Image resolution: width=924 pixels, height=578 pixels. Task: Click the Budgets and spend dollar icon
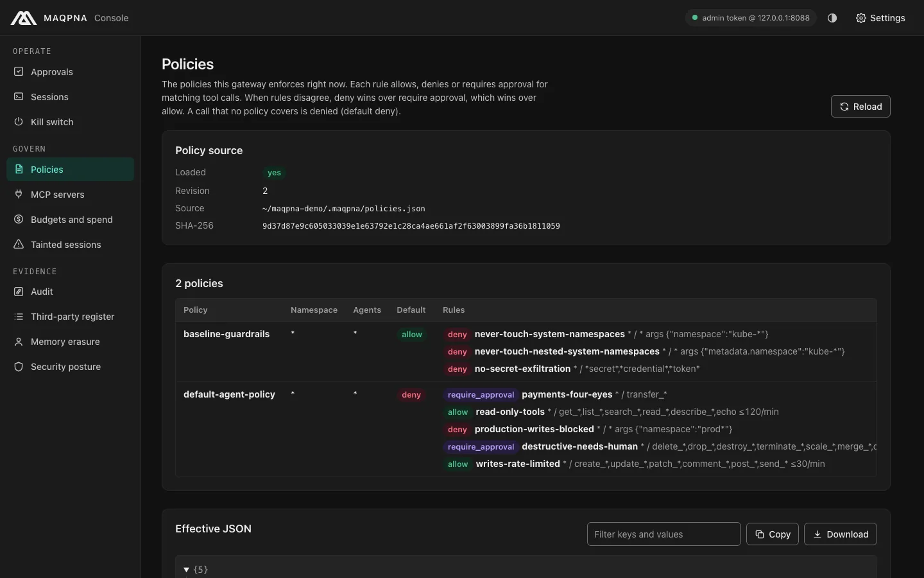point(19,219)
